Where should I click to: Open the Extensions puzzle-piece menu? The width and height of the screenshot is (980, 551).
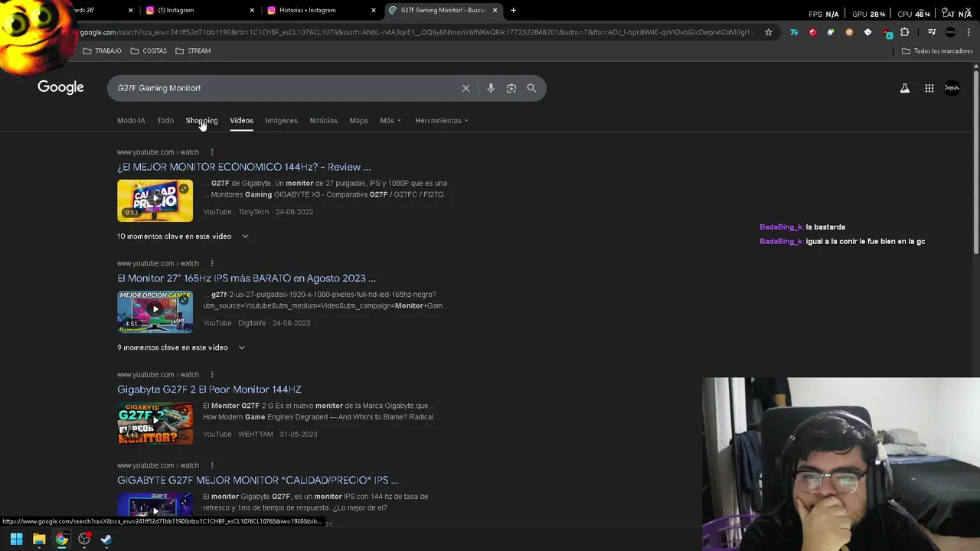(905, 32)
